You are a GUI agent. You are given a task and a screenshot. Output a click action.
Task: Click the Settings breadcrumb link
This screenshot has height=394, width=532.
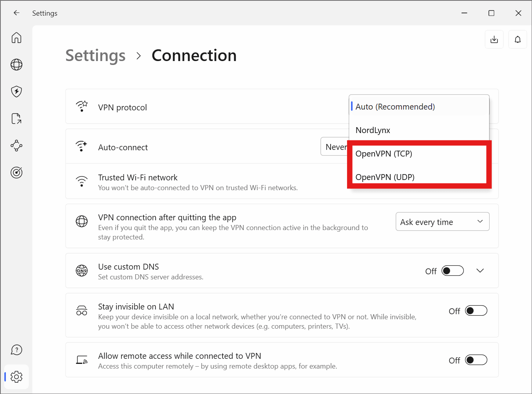click(95, 56)
